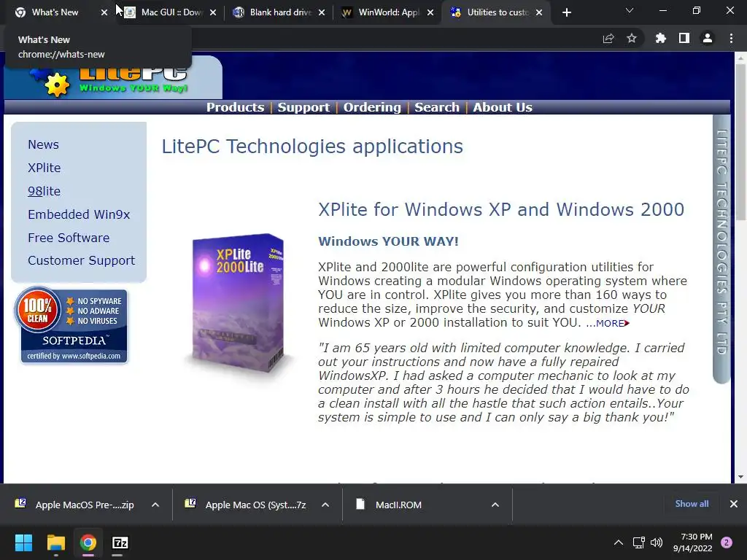Open Free Software sidebar link
Viewport: 747px width, 560px height.
tap(69, 238)
